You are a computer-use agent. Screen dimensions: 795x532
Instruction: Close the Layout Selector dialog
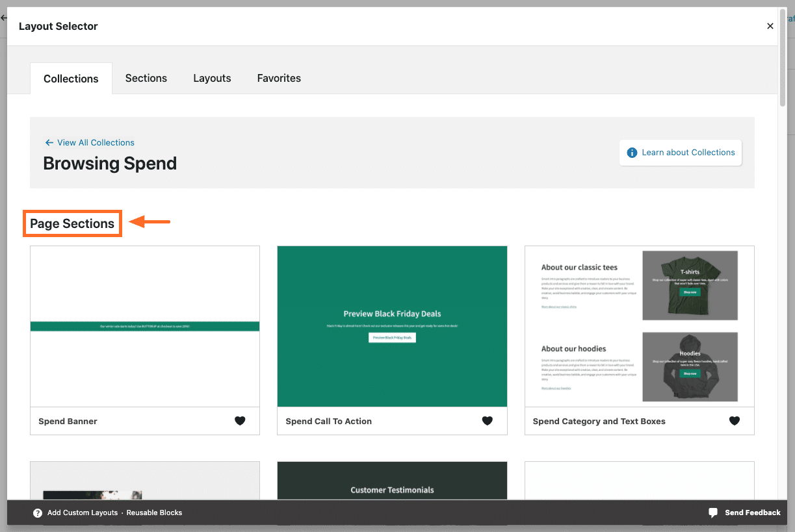click(x=770, y=26)
